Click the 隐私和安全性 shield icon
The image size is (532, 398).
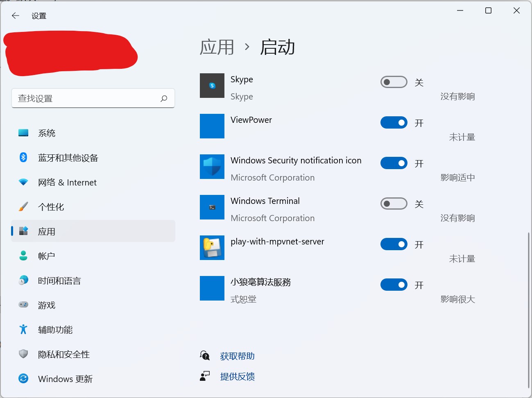(23, 354)
